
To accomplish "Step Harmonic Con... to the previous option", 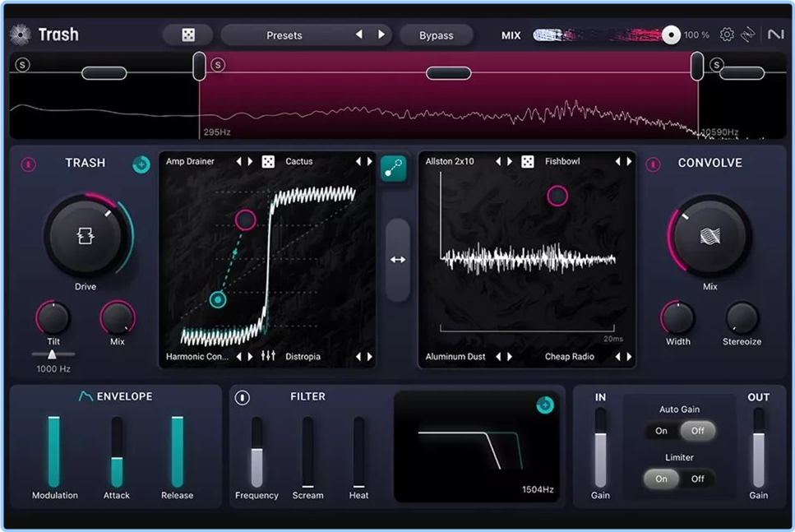I will point(238,357).
